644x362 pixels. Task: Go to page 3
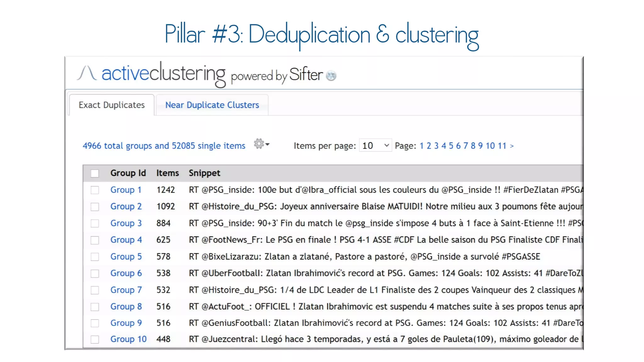(436, 146)
